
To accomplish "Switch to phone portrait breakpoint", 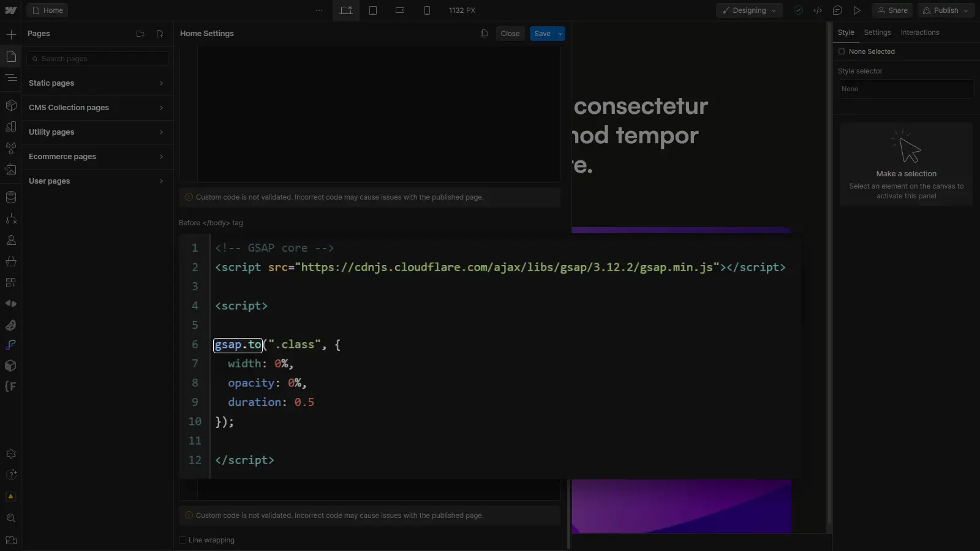I will coord(427,10).
